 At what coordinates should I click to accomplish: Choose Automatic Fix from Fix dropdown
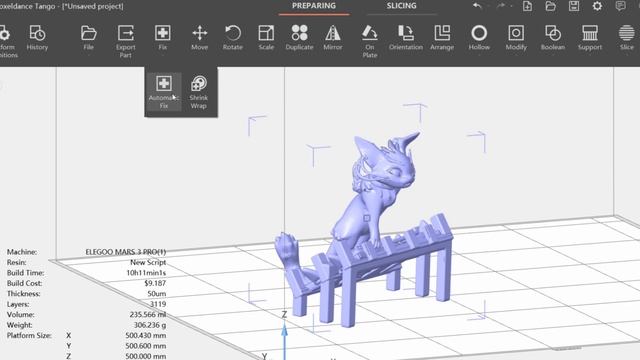(x=164, y=92)
